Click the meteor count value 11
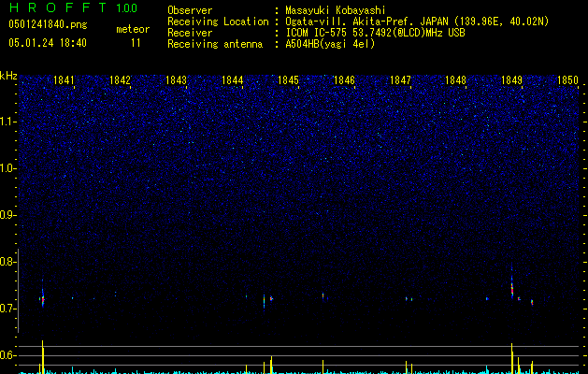Image resolution: width=588 pixels, height=374 pixels. pos(136,43)
